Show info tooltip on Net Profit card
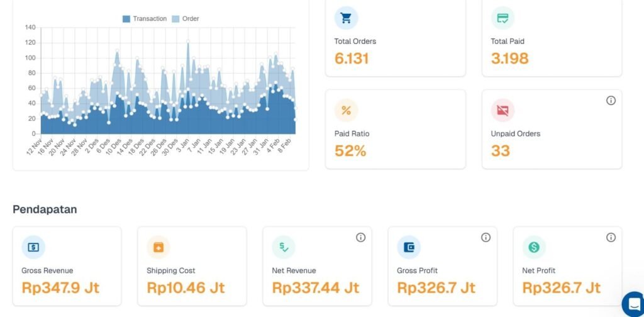This screenshot has width=644, height=317. point(611,237)
